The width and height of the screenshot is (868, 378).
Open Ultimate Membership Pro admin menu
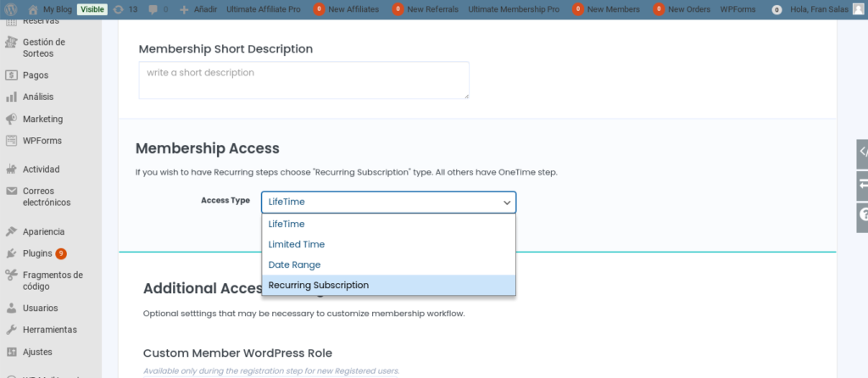click(514, 9)
